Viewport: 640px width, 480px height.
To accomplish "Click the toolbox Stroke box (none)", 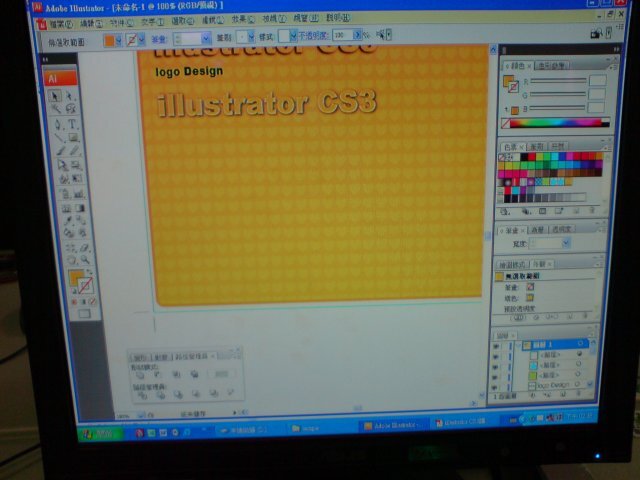I will point(85,285).
